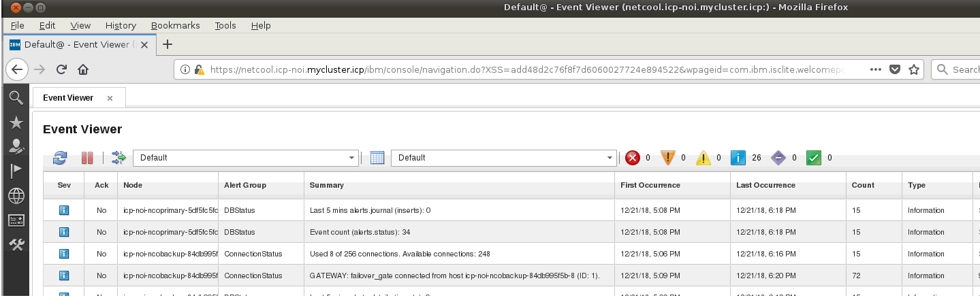Sort by the Alert Group column header
The height and width of the screenshot is (300, 980).
click(x=262, y=185)
